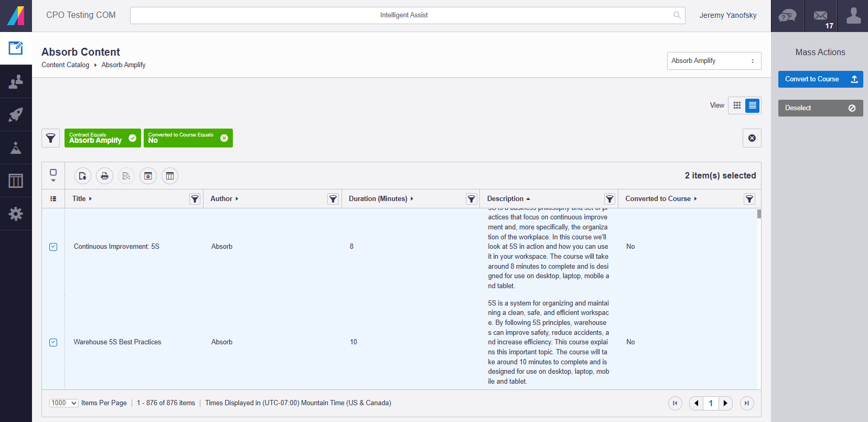Click the schedule report settings icon

tap(148, 176)
